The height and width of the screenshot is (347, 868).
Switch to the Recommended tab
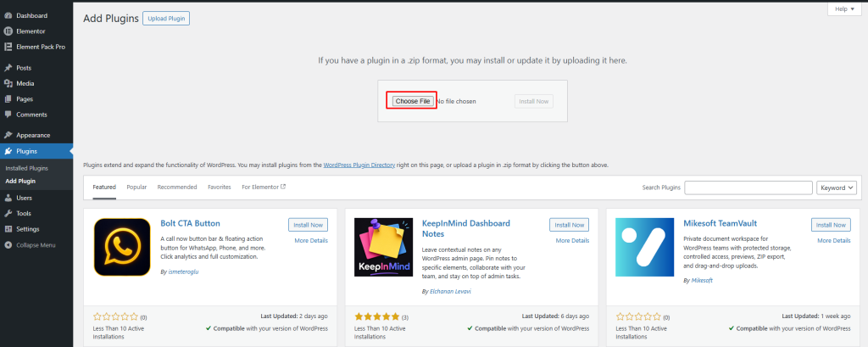point(177,187)
